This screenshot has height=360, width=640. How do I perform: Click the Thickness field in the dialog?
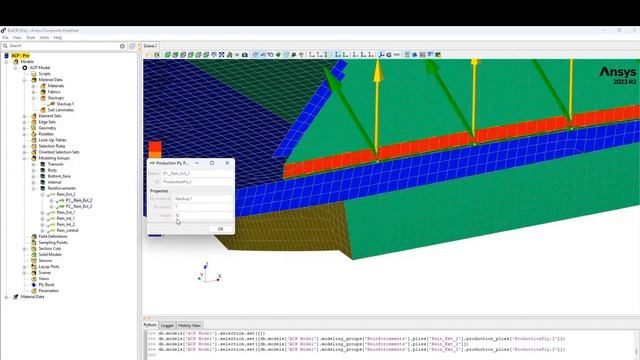click(x=203, y=207)
